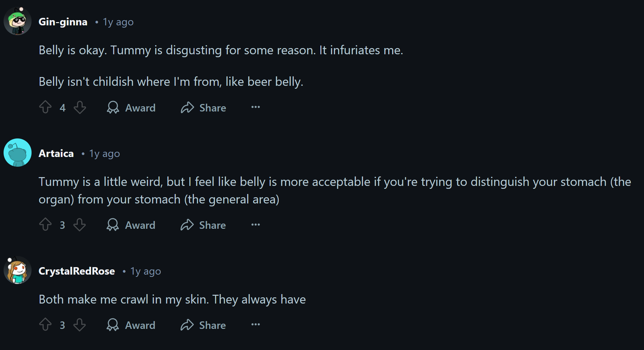Visit CrystalRedRose's profile via username
Screen dimensions: 644x350
coord(76,271)
